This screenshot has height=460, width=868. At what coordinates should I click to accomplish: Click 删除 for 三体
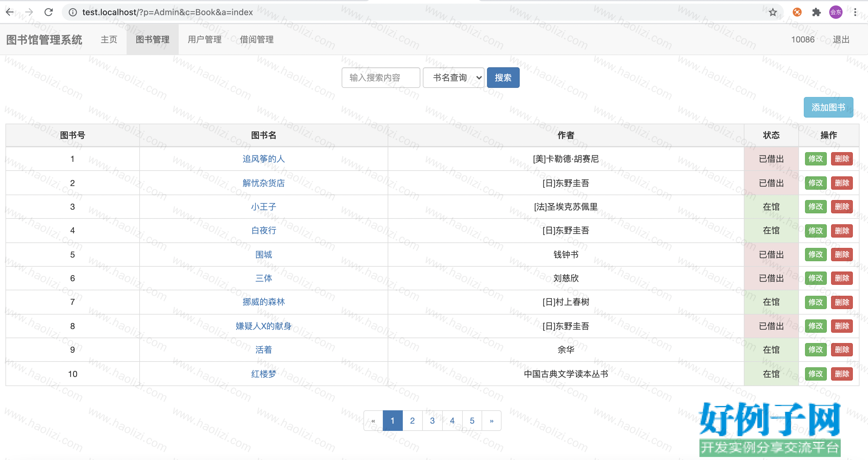[842, 278]
